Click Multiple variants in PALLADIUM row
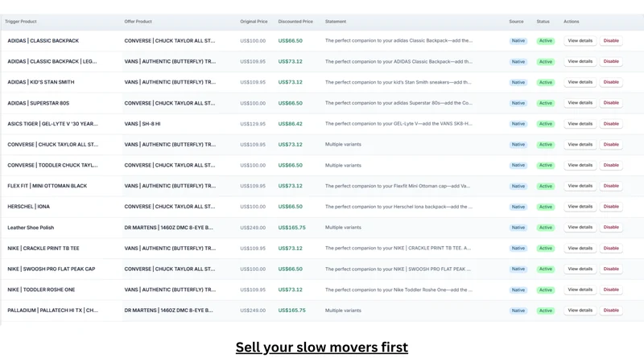Screen dimensions: 644x362 343,311
